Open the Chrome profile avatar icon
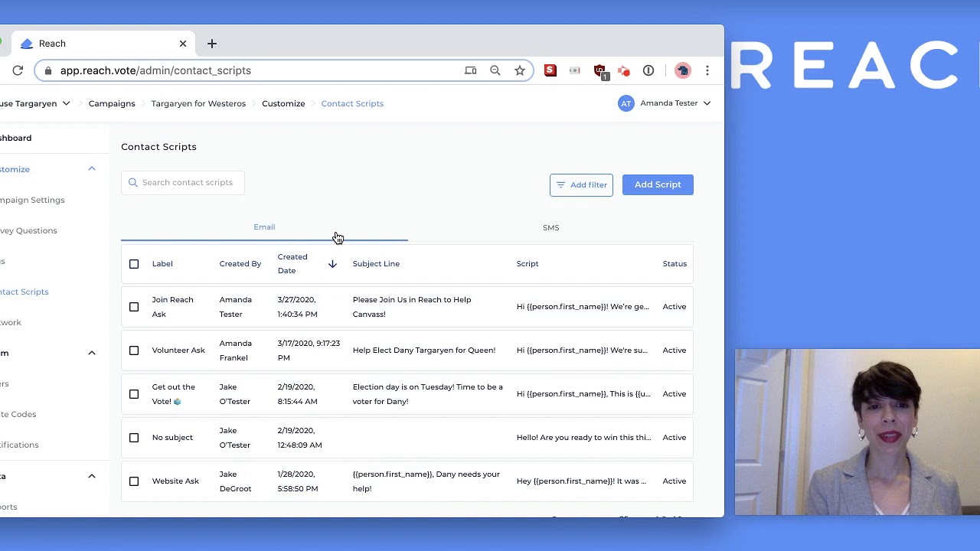The height and width of the screenshot is (551, 980). click(683, 70)
